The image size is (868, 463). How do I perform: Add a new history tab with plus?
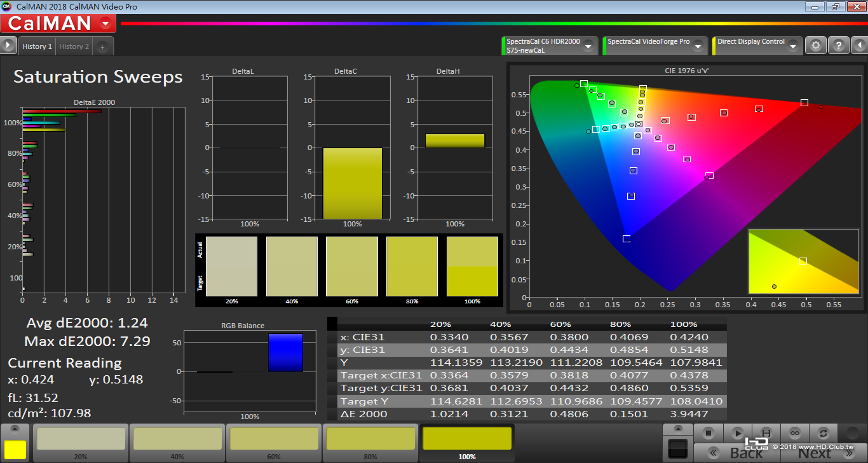(102, 47)
